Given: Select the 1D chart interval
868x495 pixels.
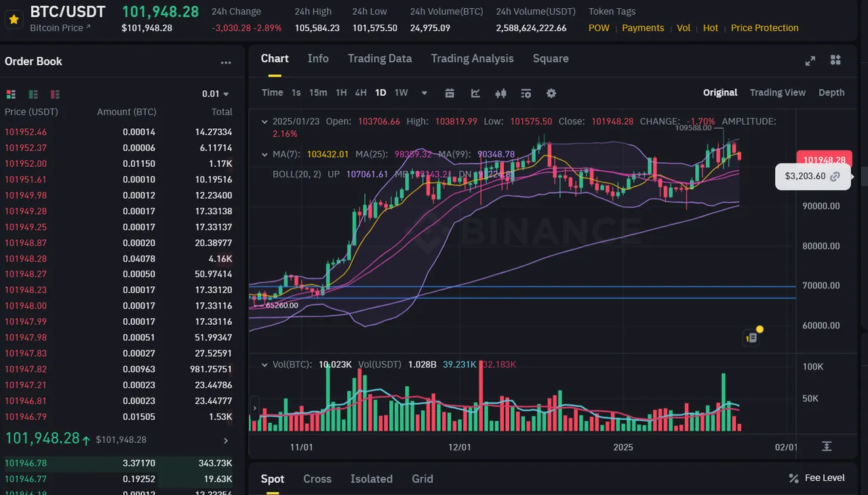Looking at the screenshot, I should point(380,93).
